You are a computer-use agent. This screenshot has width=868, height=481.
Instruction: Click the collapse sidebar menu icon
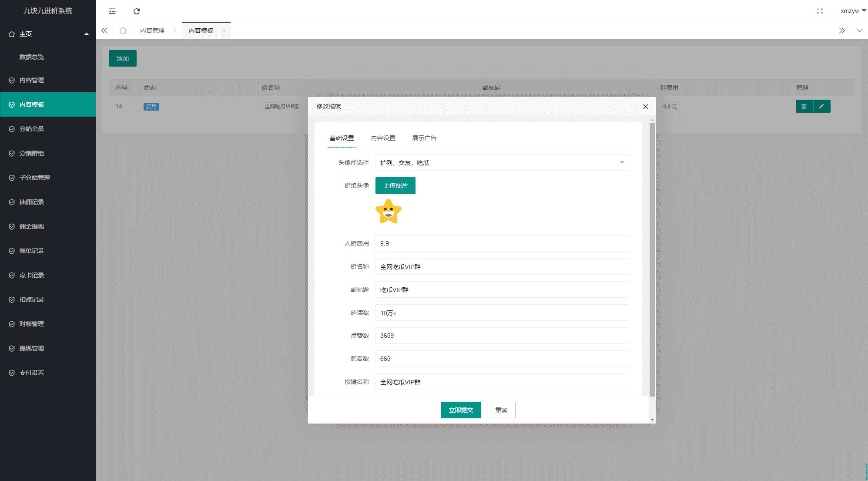(x=112, y=10)
